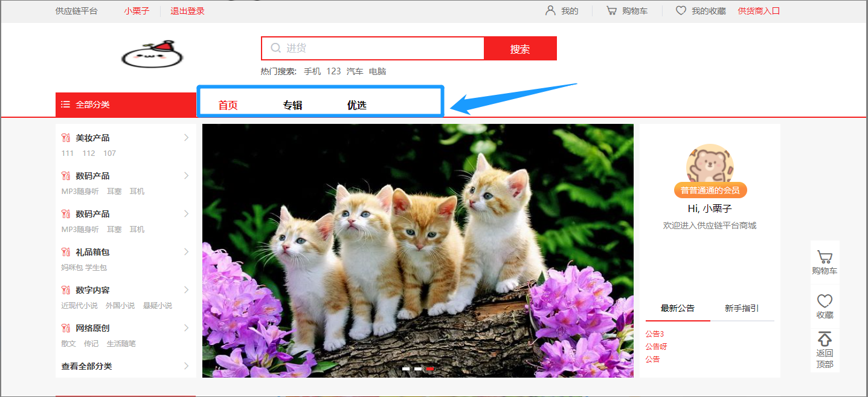Open the 优选 navigation tab

[356, 105]
